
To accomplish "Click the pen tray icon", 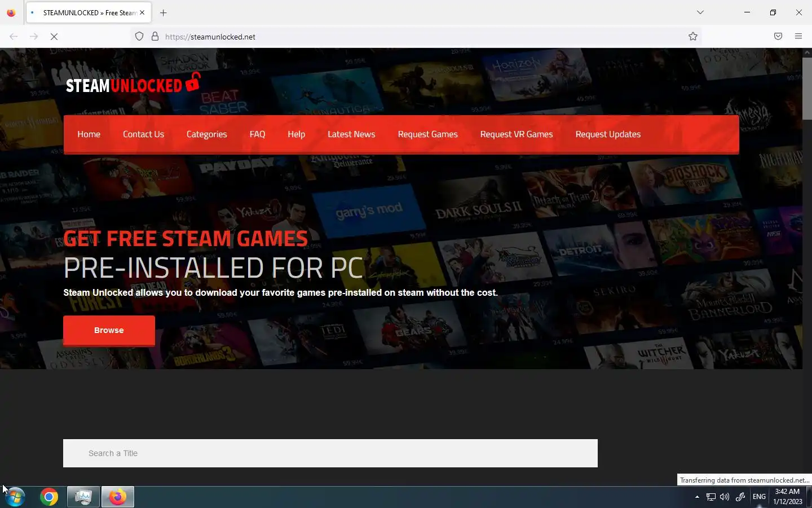I will 740,497.
